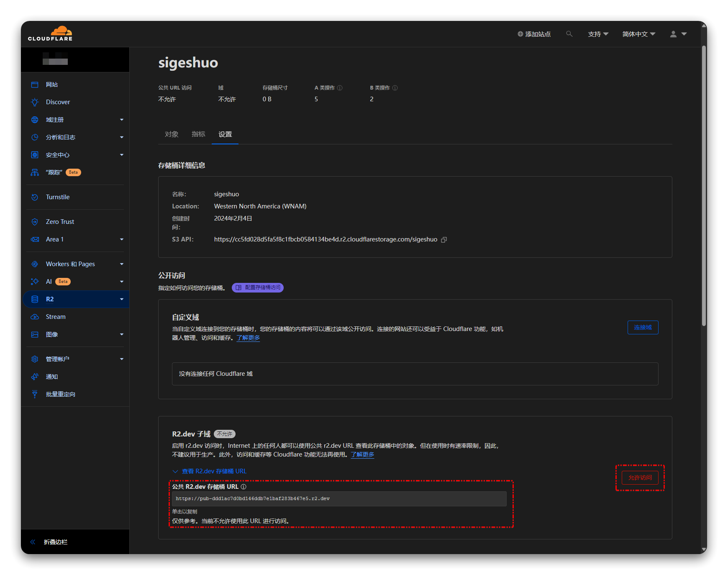Screen dimensions: 728x575
Task: Select the 设置 tab
Action: pyautogui.click(x=225, y=134)
